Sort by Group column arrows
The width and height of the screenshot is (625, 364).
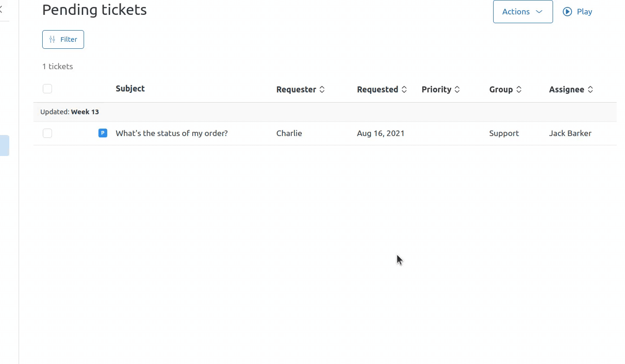pyautogui.click(x=519, y=90)
